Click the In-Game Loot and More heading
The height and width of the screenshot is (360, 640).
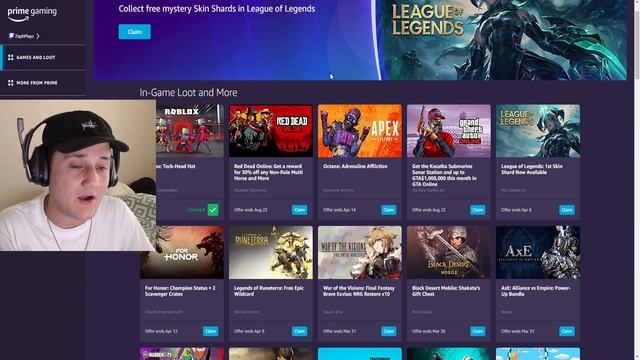point(188,93)
